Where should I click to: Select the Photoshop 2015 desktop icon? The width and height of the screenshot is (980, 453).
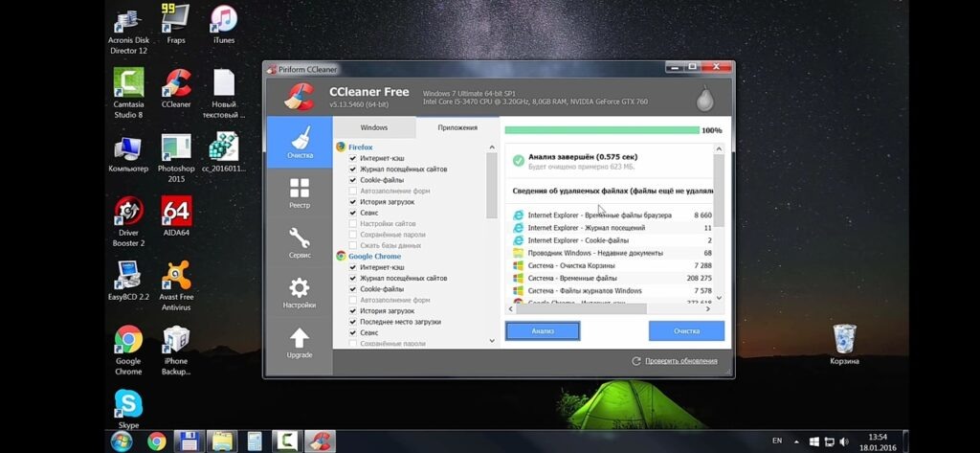(176, 158)
